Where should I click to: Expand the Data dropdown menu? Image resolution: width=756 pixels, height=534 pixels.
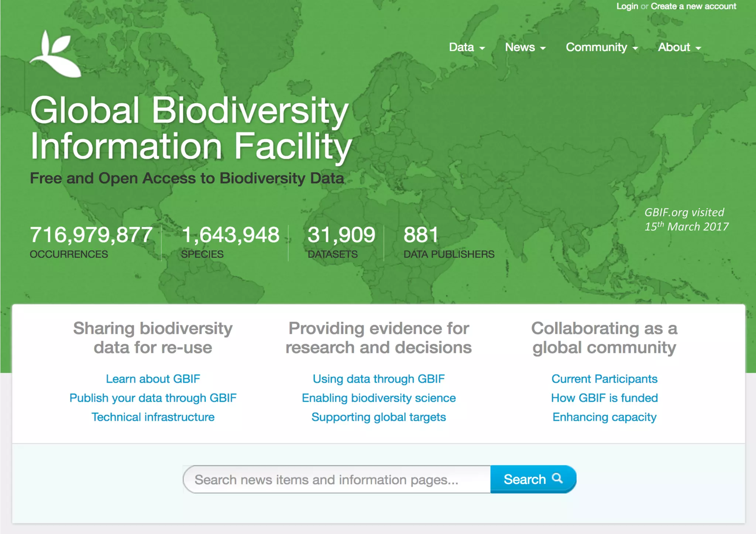467,47
